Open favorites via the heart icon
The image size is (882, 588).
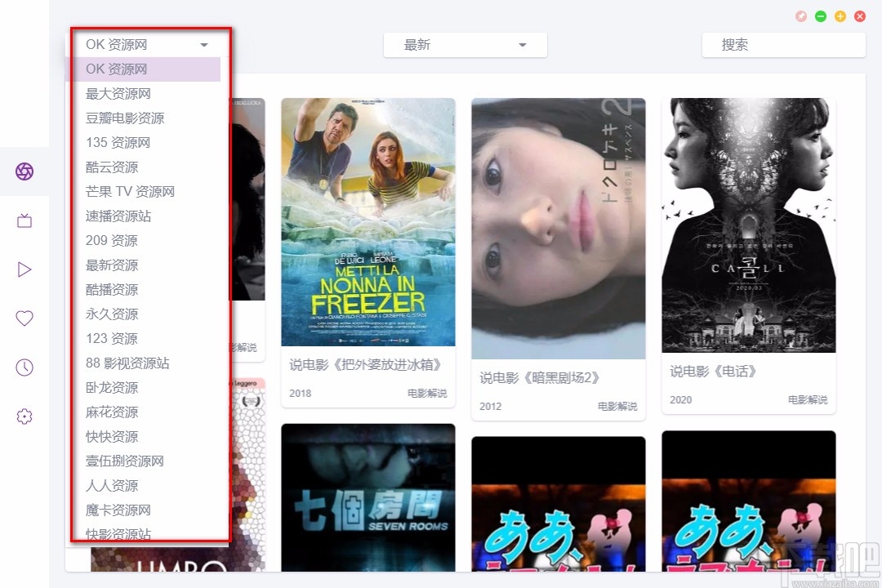24,318
